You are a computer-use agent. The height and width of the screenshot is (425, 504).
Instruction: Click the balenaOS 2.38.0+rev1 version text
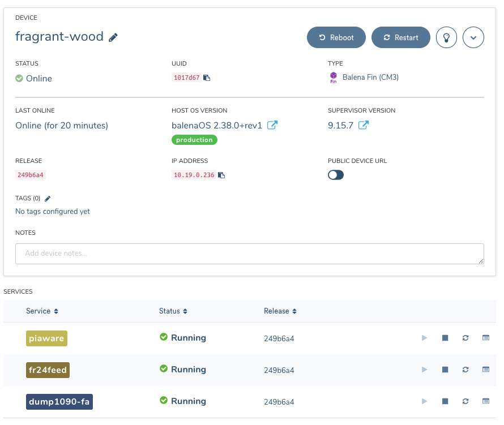point(217,125)
